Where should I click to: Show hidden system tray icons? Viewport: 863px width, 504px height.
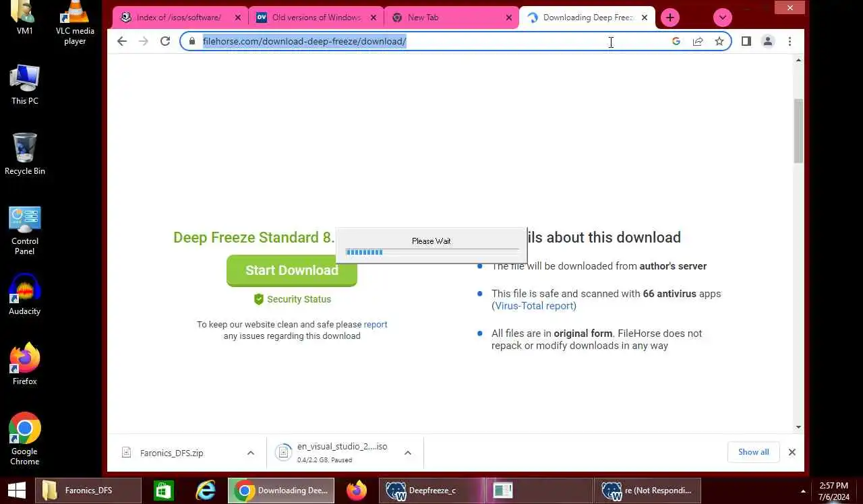[x=803, y=491]
